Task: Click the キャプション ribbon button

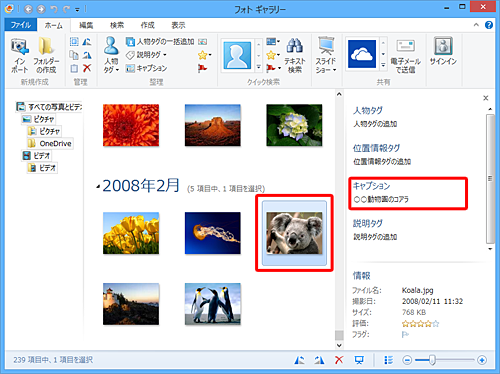Action: [146, 68]
